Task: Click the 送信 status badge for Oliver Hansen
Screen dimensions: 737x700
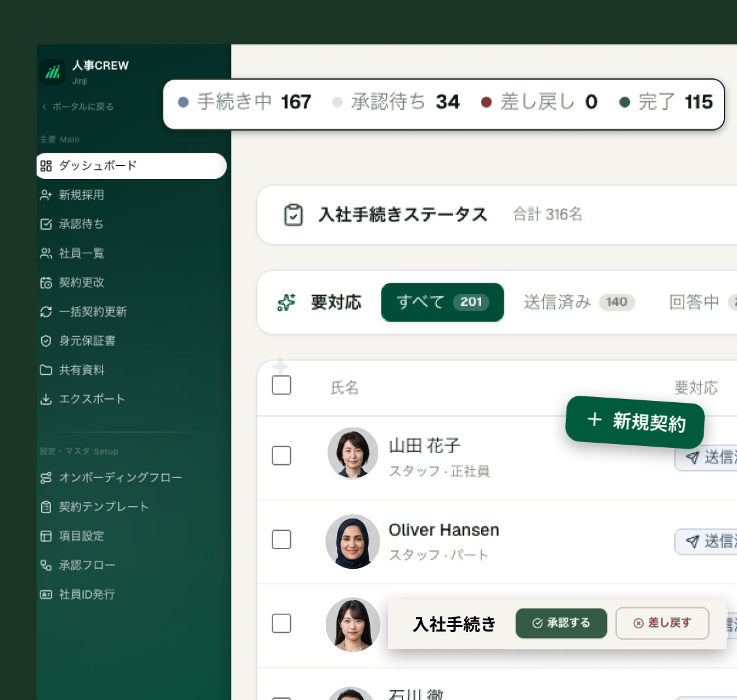Action: click(x=706, y=541)
